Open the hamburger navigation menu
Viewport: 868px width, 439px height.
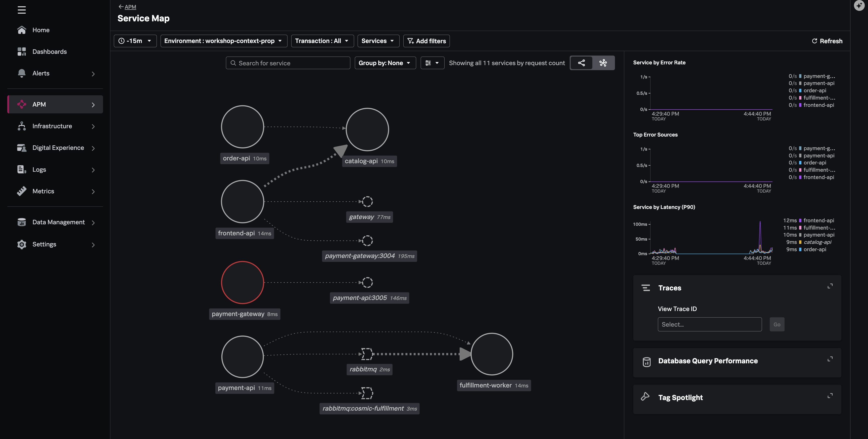22,10
